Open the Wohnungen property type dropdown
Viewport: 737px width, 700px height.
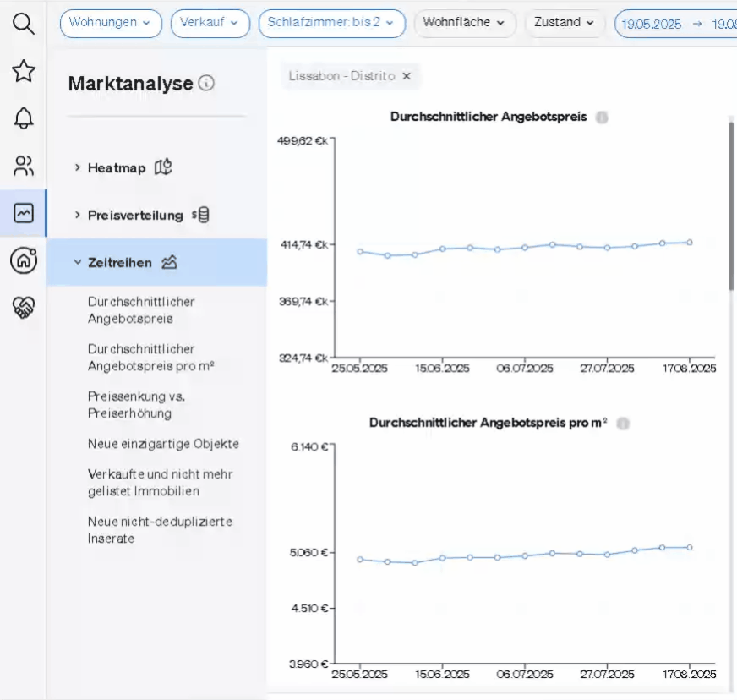(x=111, y=23)
